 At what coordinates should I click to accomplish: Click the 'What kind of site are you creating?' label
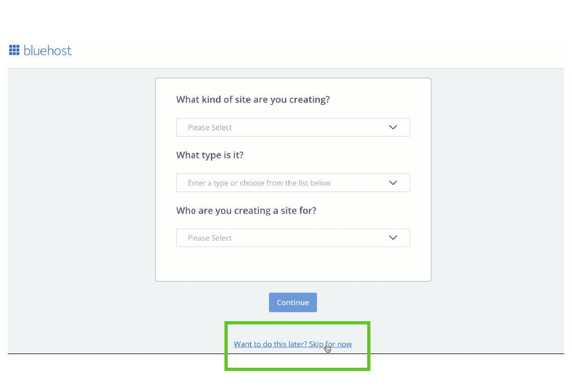click(x=253, y=99)
